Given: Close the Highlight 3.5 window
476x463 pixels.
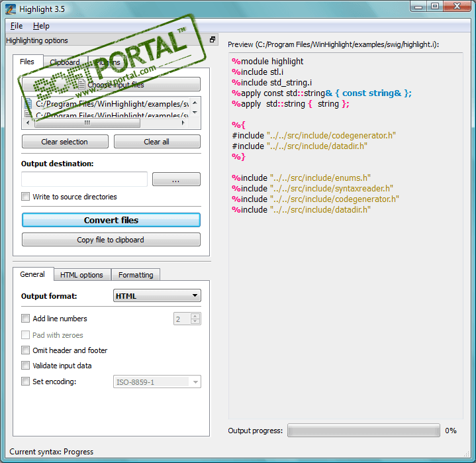Looking at the screenshot, I should click(457, 7).
